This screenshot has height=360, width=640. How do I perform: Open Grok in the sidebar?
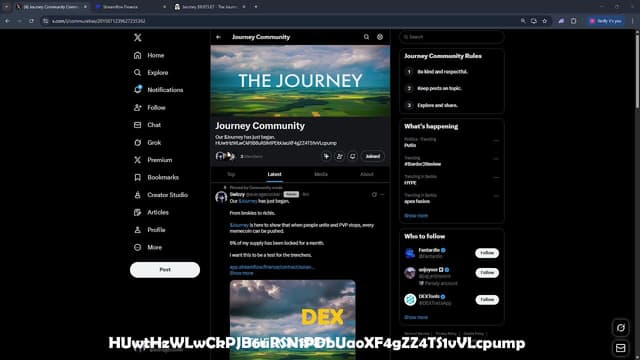147,142
